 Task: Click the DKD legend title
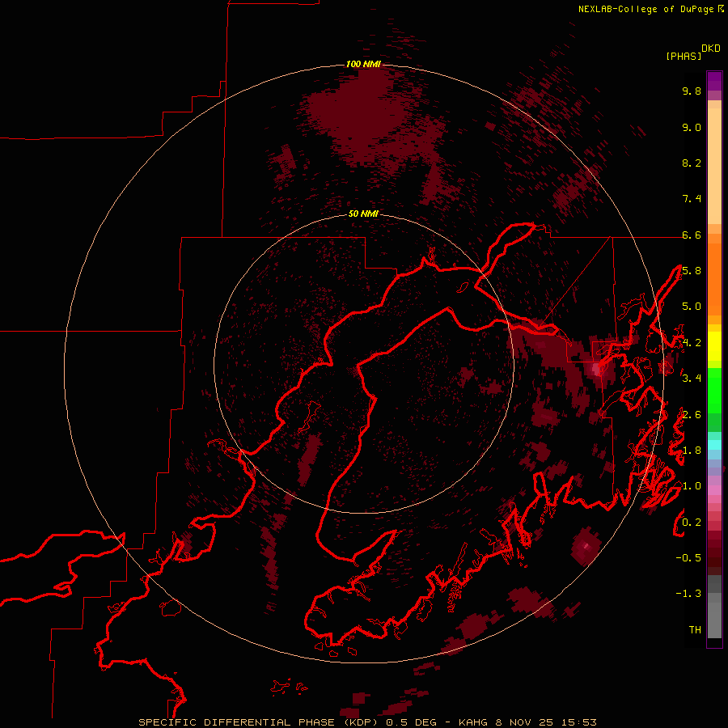click(x=710, y=48)
